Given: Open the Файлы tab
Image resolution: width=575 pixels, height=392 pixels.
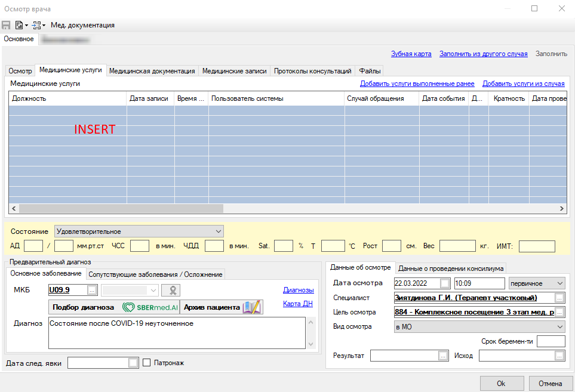Looking at the screenshot, I should (370, 71).
